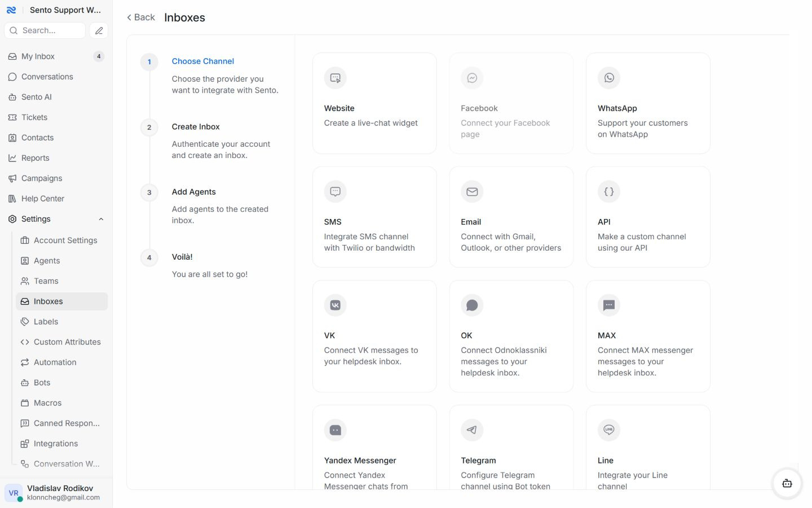Screen dimensions: 812x508
Task: Open Help Center page
Action: point(56,199)
